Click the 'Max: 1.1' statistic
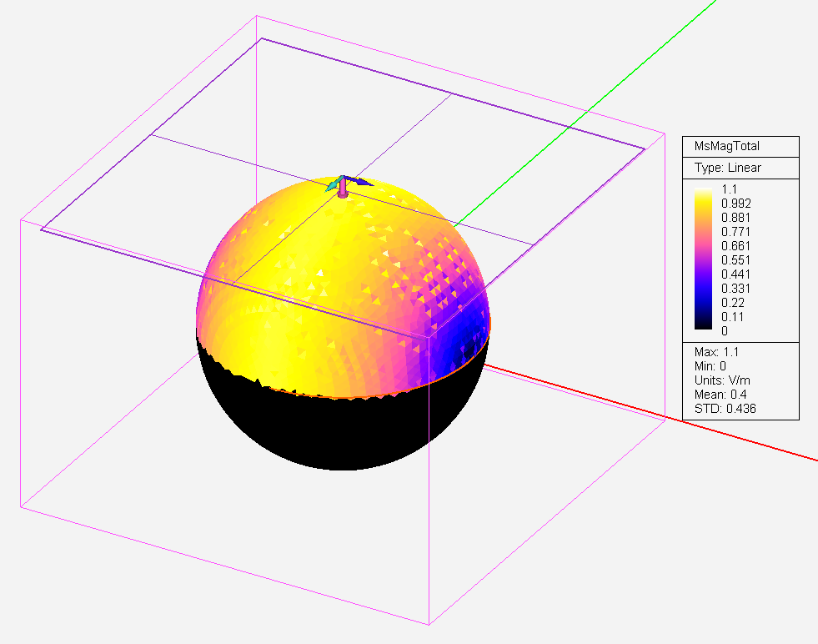Viewport: 818px width, 644px height. click(x=716, y=352)
